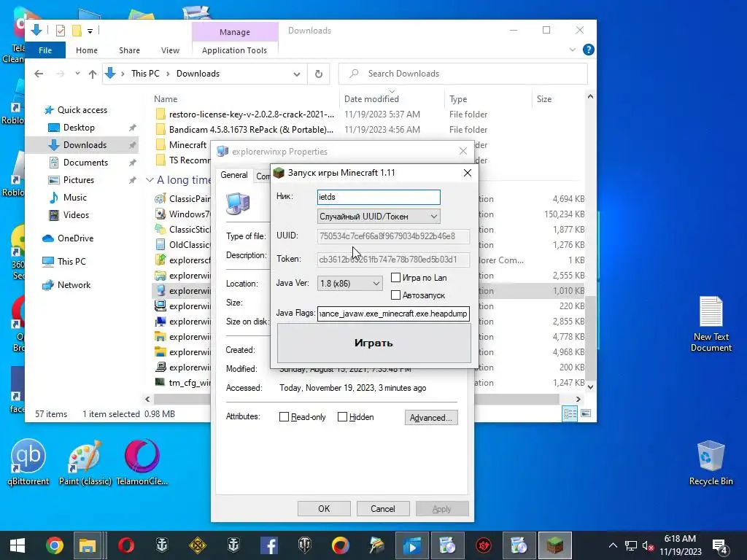Select the restoro-license-key folder
The image size is (747, 560).
pos(252,114)
